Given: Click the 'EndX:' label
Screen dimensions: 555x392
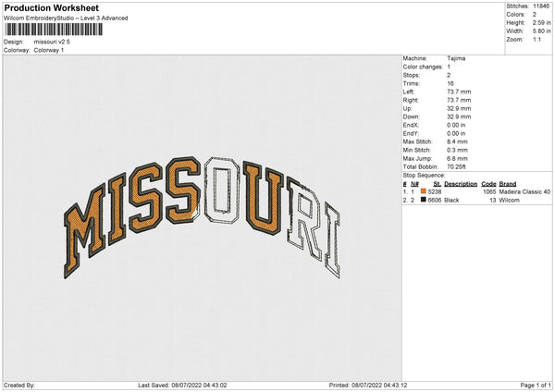Looking at the screenshot, I should pyautogui.click(x=411, y=125).
